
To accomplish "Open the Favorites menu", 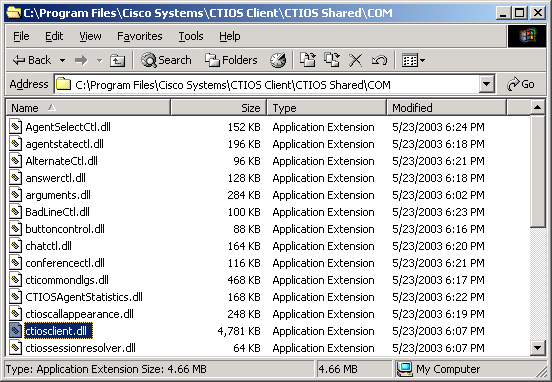I will point(140,36).
